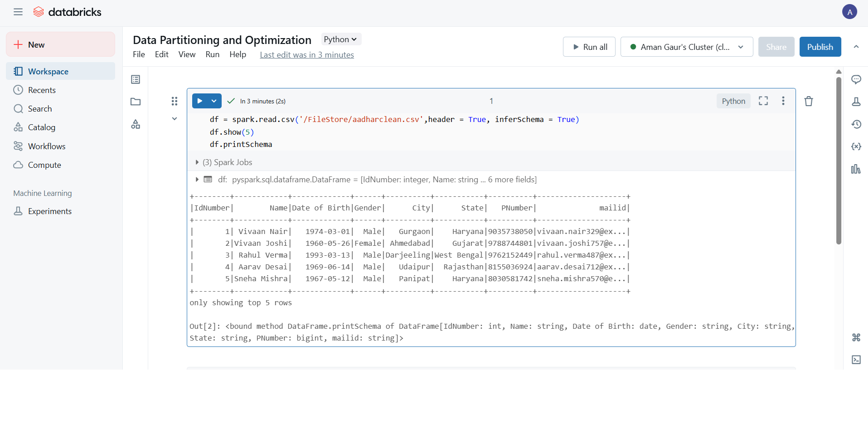Screen dimensions: 868x434
Task: Show keyboard shortcuts via command icon
Action: click(857, 337)
